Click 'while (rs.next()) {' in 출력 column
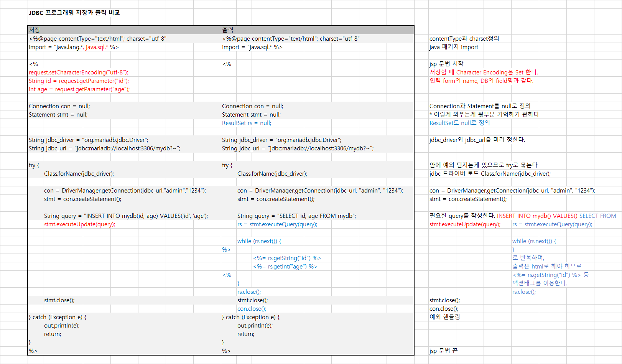The image size is (622, 364). pos(259,241)
